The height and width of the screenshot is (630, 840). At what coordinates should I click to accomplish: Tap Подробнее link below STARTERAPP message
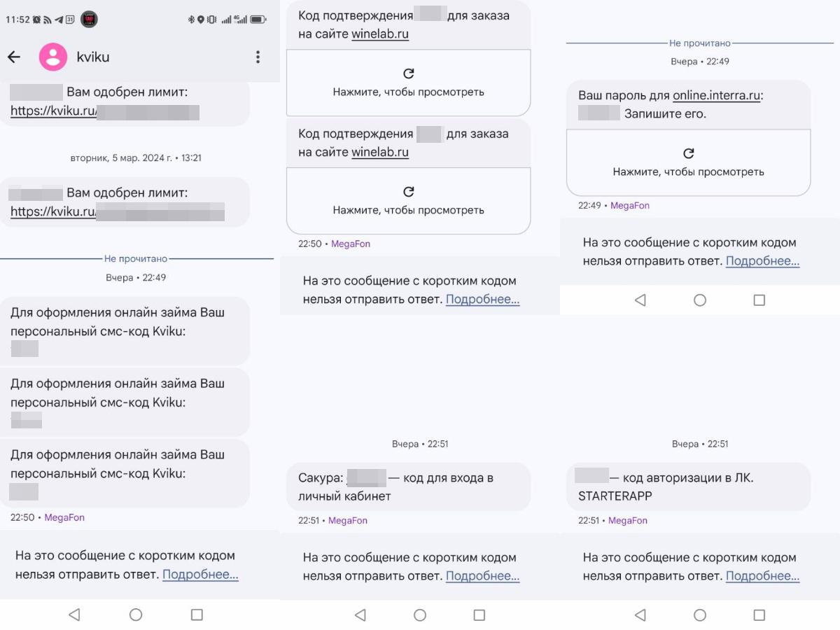762,576
